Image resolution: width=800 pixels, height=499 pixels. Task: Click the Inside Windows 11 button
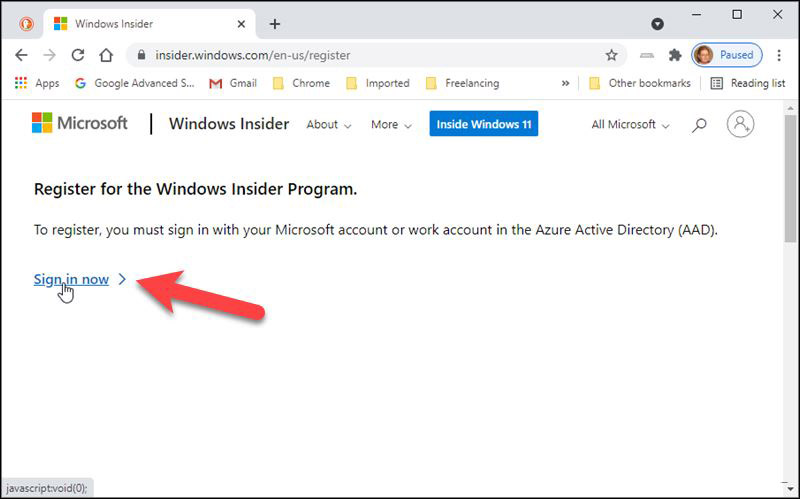point(484,124)
